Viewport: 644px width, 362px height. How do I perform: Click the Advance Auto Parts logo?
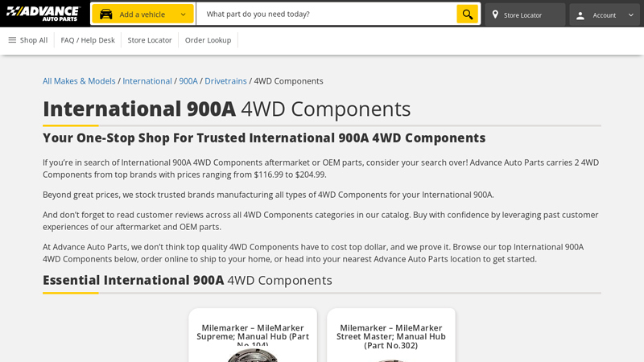[x=43, y=14]
